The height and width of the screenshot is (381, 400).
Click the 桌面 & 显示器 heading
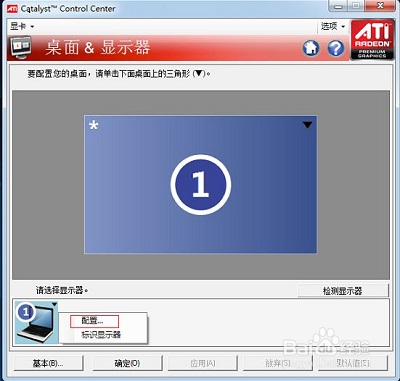point(98,48)
